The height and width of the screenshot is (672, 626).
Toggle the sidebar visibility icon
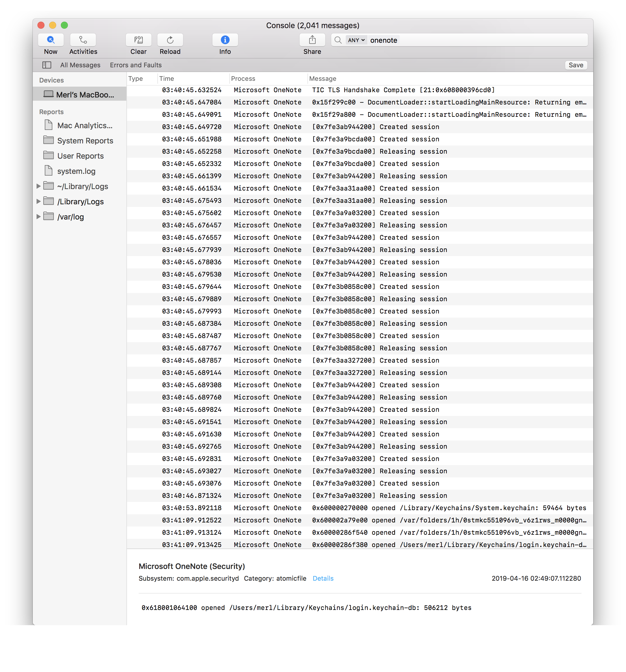(x=47, y=65)
